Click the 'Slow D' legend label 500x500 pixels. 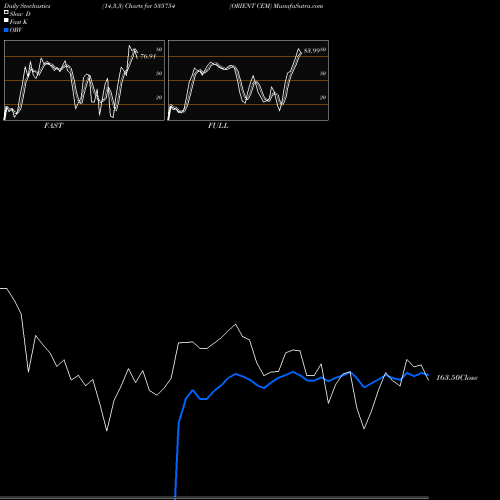coord(20,14)
